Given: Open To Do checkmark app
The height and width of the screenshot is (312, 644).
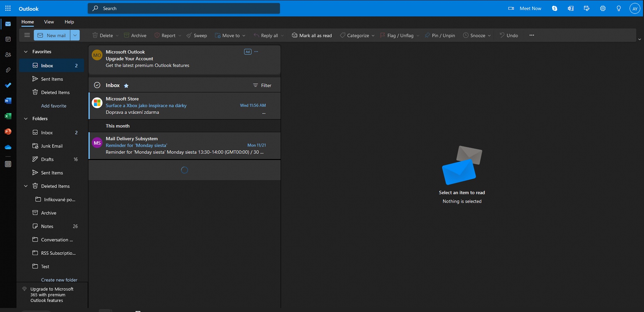Looking at the screenshot, I should pos(8,85).
